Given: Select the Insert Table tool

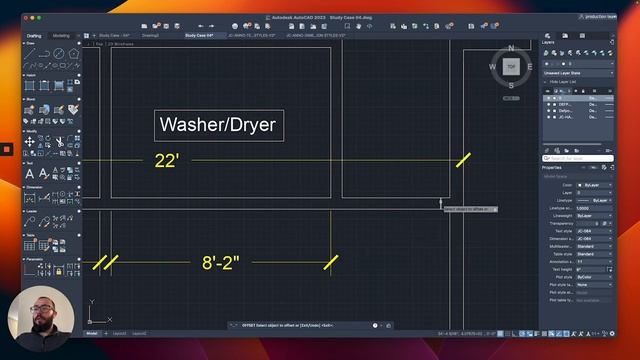Looking at the screenshot, I should pos(29,246).
